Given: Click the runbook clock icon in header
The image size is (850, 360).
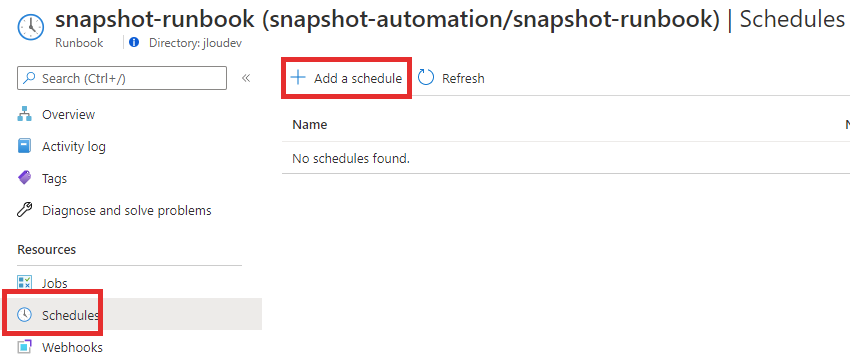Looking at the screenshot, I should click(x=31, y=27).
